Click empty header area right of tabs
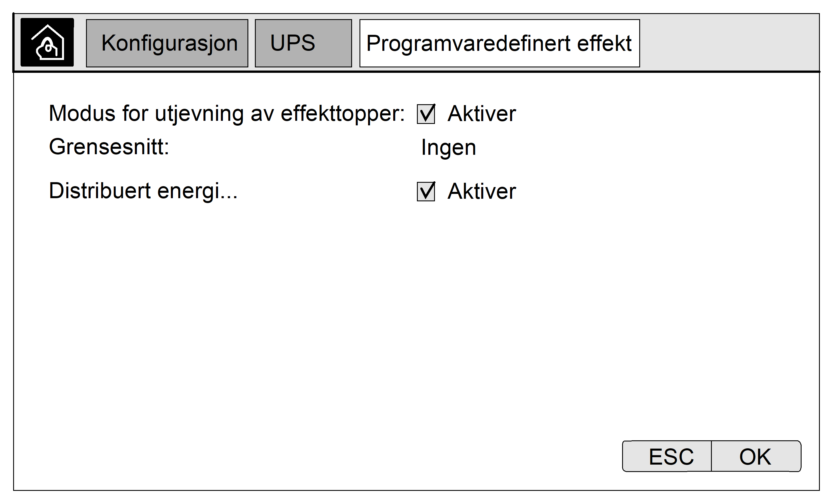The image size is (833, 504). 727,43
